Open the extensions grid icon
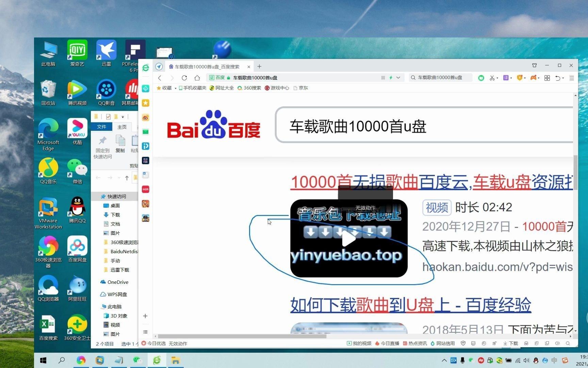 [547, 78]
